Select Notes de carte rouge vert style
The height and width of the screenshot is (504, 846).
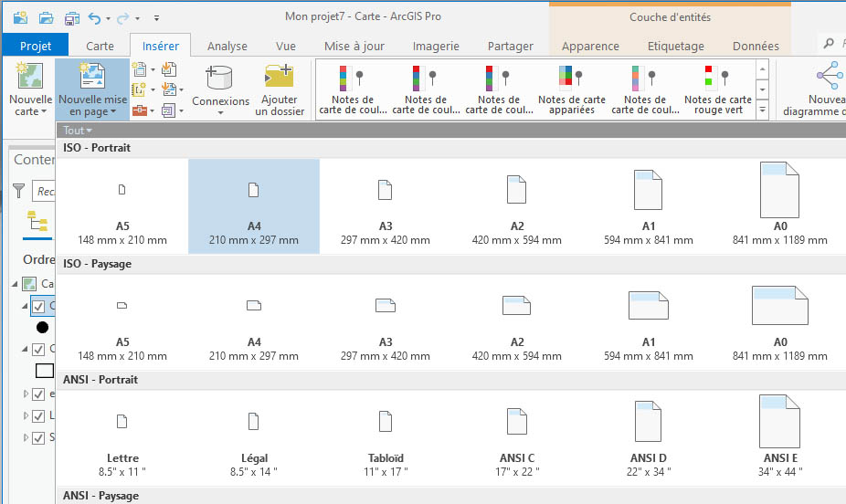pos(717,91)
